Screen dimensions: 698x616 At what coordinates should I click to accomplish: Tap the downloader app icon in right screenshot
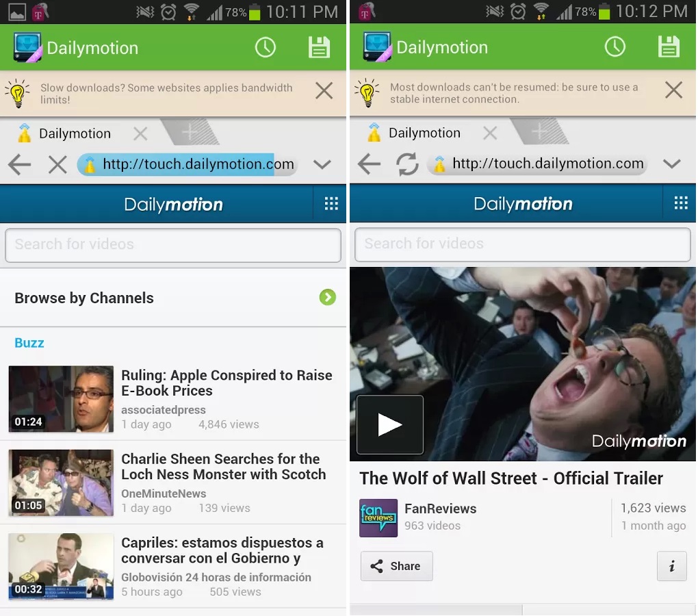point(378,47)
